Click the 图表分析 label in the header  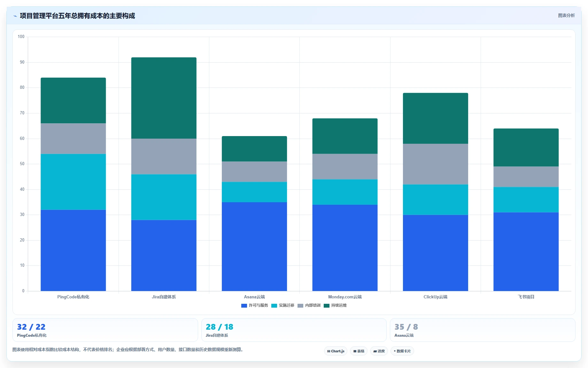pos(566,15)
